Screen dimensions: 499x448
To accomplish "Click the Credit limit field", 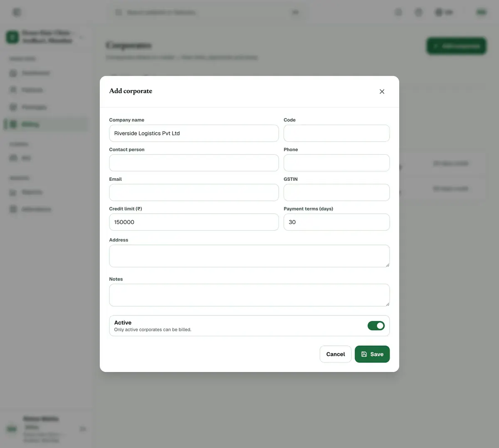I will click(194, 222).
